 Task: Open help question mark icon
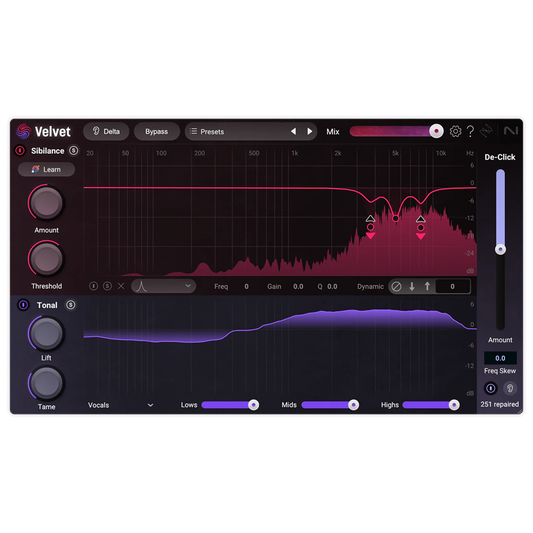[470, 131]
